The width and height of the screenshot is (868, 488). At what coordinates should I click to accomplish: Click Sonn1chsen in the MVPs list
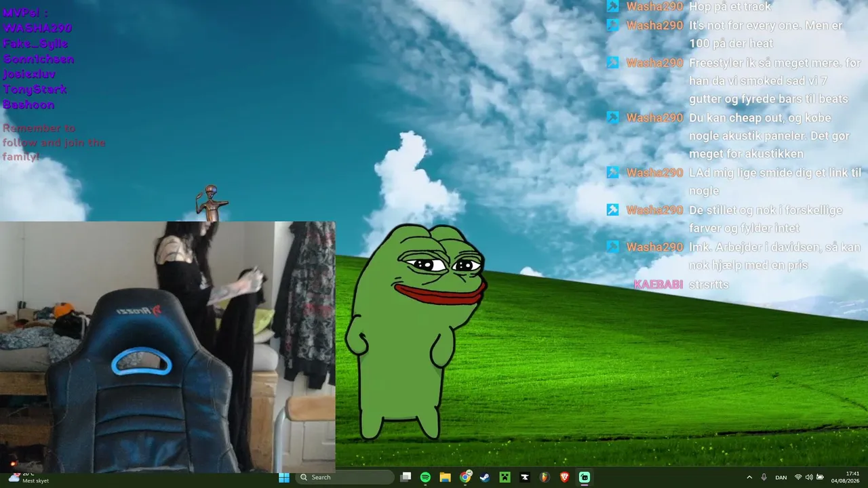(x=38, y=59)
